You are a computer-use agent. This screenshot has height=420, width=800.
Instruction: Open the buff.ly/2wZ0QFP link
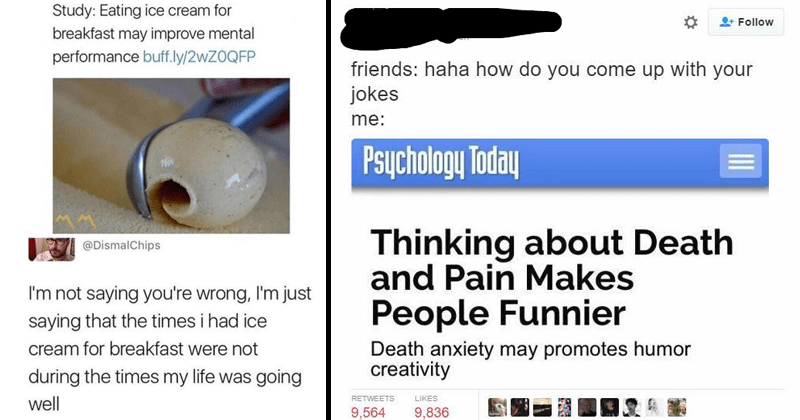pyautogui.click(x=199, y=56)
